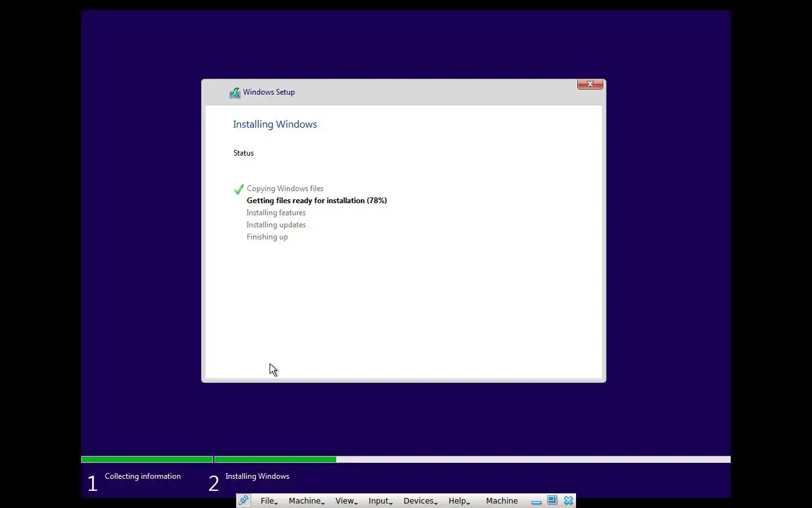Open the Help menu

tap(459, 501)
